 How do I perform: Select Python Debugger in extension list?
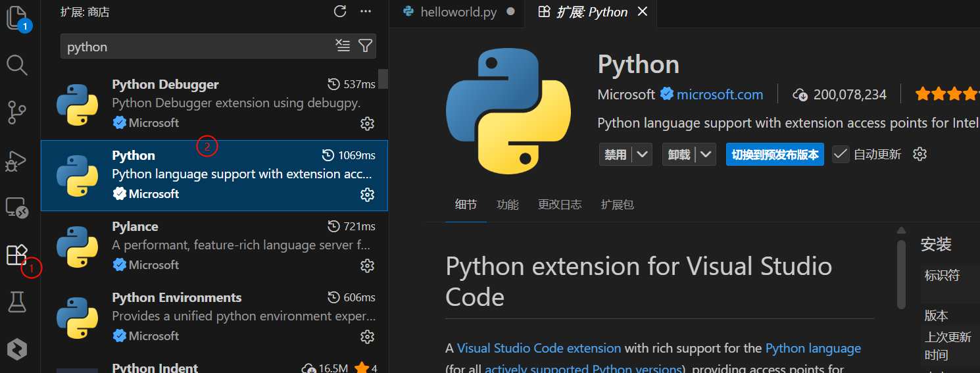[x=214, y=105]
